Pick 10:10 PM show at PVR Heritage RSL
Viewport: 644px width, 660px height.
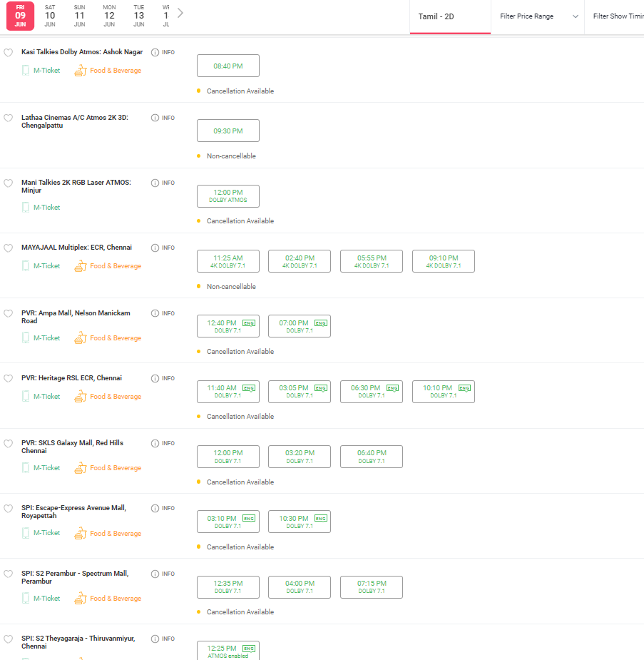tap(444, 392)
